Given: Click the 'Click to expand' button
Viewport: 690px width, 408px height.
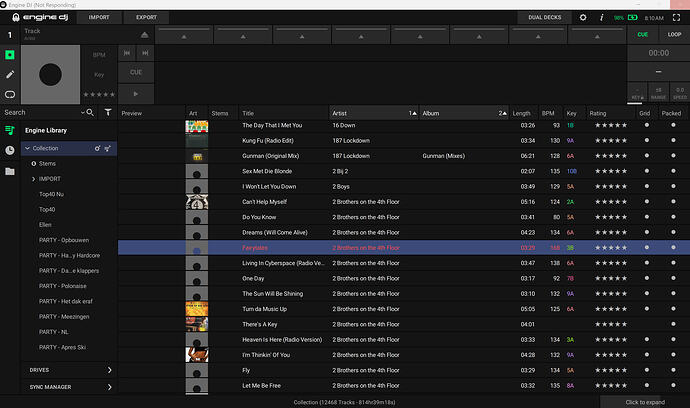Looking at the screenshot, I should point(645,402).
